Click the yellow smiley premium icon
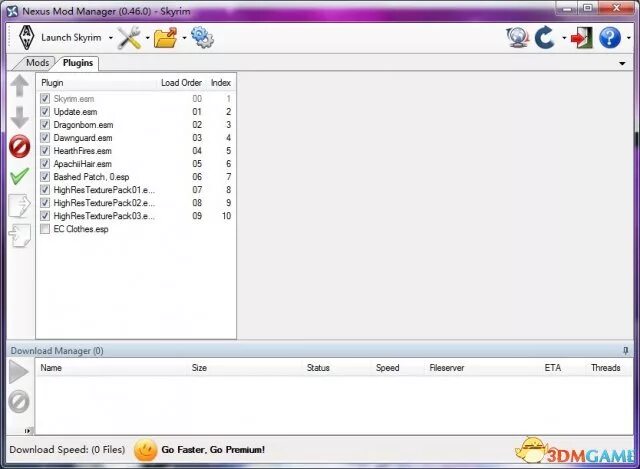The height and width of the screenshot is (469, 640). [x=145, y=450]
